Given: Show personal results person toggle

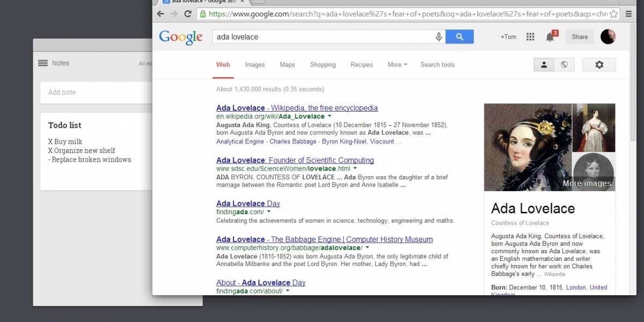Looking at the screenshot, I should point(544,64).
